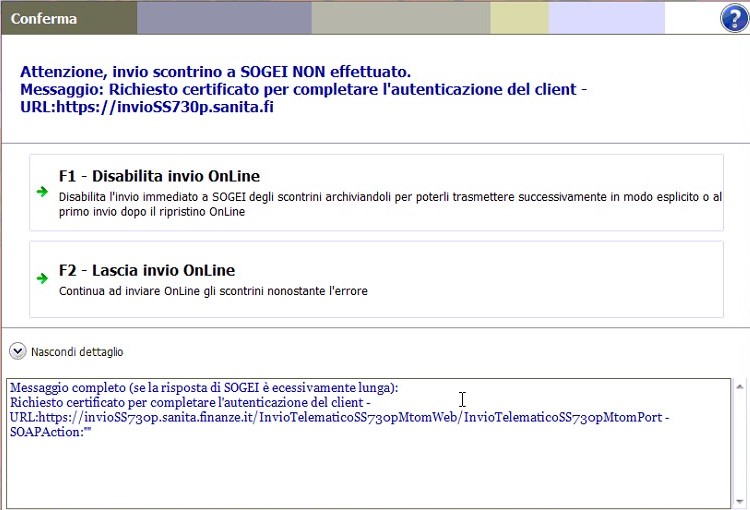Click the green arrow next to F2 option
Image resolution: width=750 pixels, height=510 pixels.
coord(42,279)
